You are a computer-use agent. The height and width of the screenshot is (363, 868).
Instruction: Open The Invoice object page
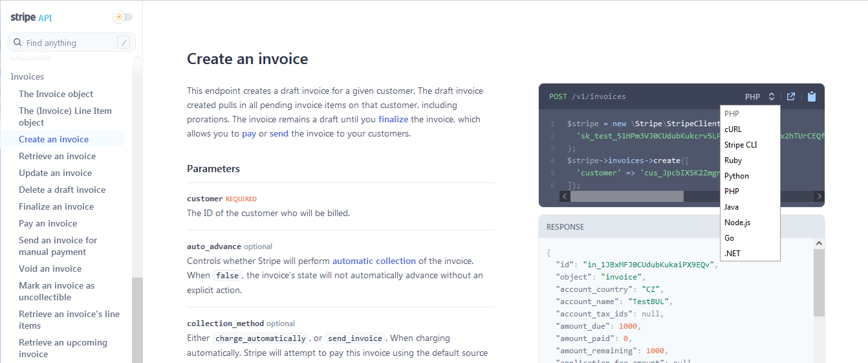(x=56, y=94)
